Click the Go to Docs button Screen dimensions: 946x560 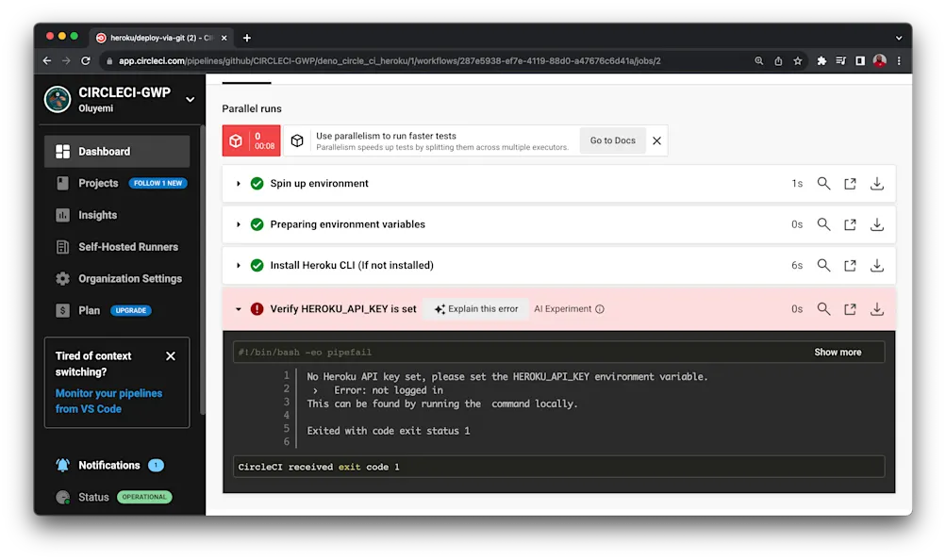[611, 140]
